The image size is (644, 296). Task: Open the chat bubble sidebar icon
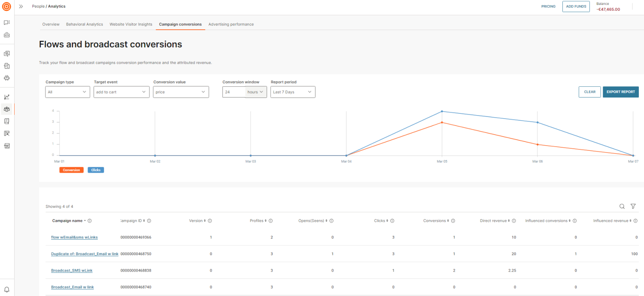(x=7, y=22)
